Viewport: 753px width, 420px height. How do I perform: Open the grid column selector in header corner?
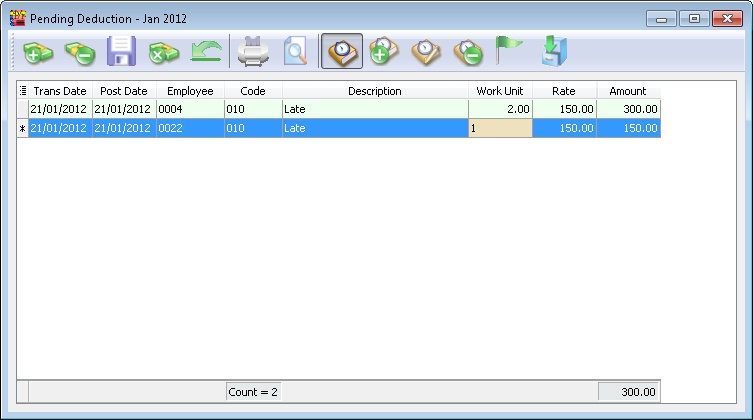(23, 91)
